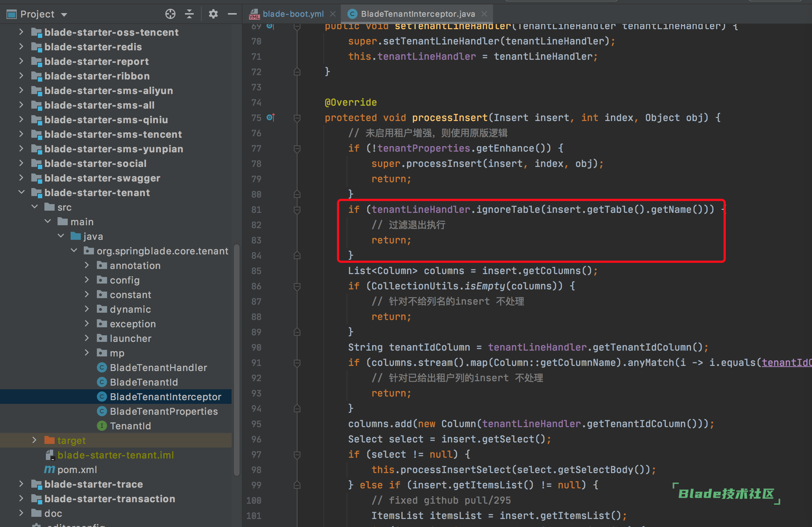
Task: Click the constant package icon
Action: 102,294
